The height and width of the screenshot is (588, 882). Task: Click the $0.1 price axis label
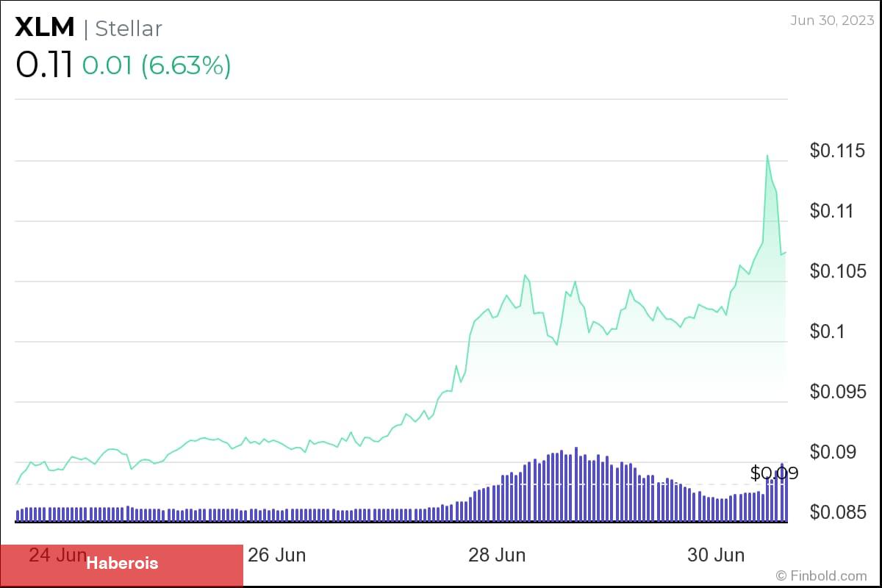[x=828, y=331]
